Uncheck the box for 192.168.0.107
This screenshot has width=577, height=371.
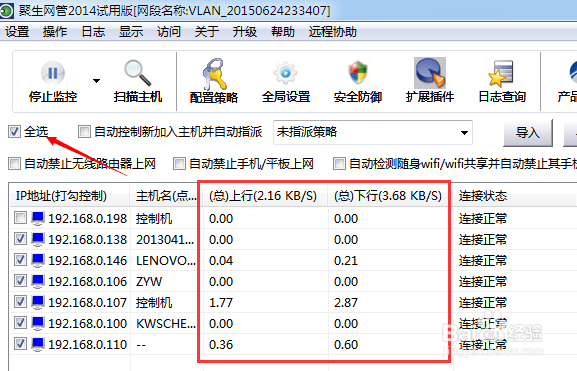coord(20,301)
